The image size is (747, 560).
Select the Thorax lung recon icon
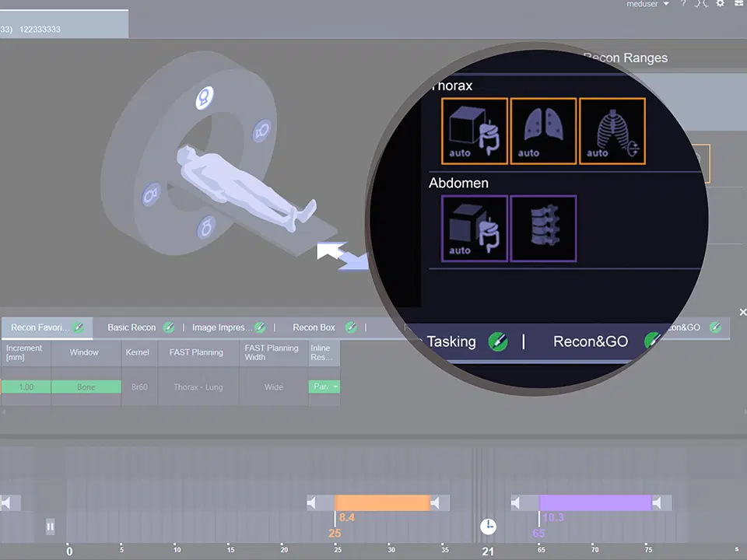542,131
